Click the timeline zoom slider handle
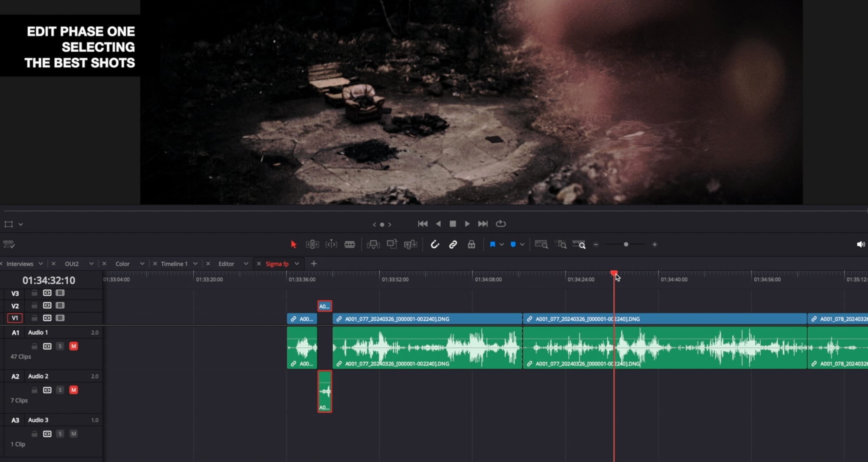This screenshot has height=462, width=868. pyautogui.click(x=626, y=244)
